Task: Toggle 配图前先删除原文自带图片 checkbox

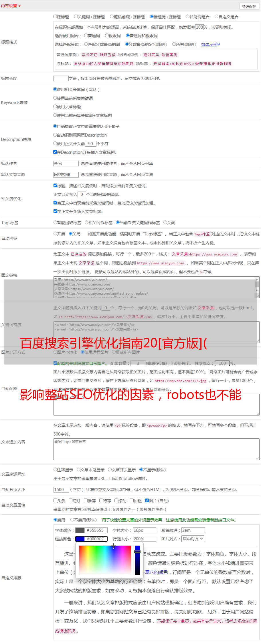Action: point(56,363)
